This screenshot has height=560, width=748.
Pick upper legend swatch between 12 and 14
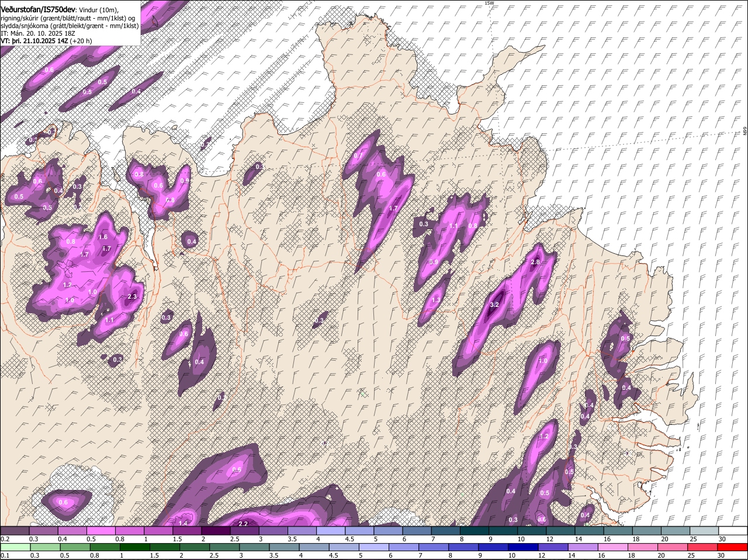pyautogui.click(x=561, y=531)
